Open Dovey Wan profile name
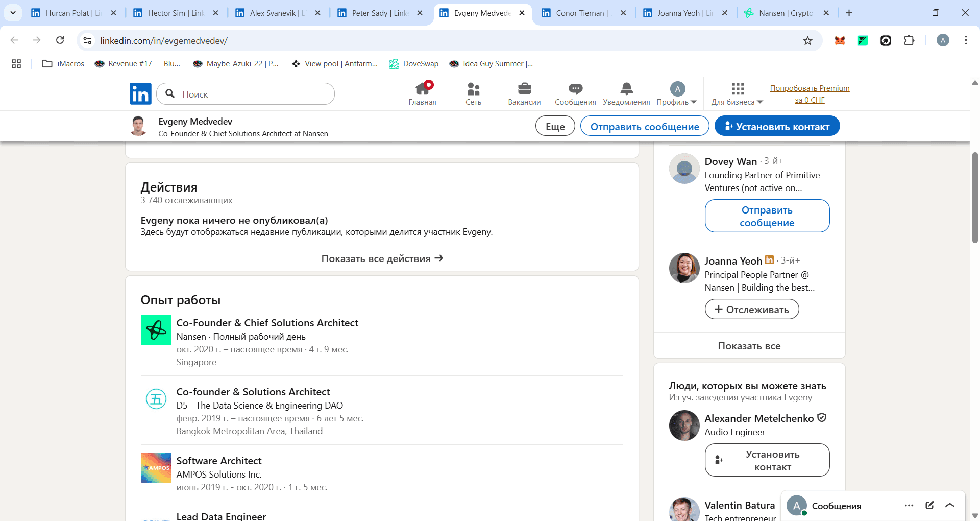 [x=730, y=161]
